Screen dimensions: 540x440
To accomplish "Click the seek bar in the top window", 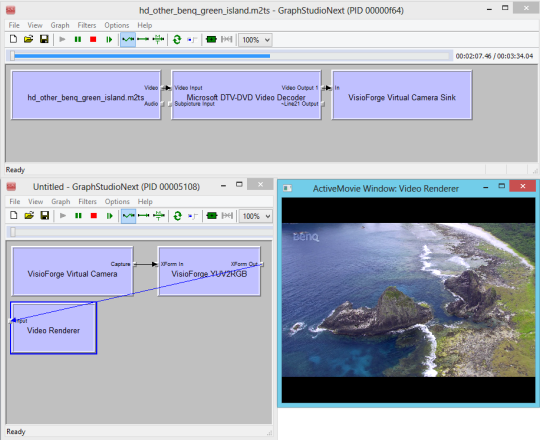I will point(230,56).
